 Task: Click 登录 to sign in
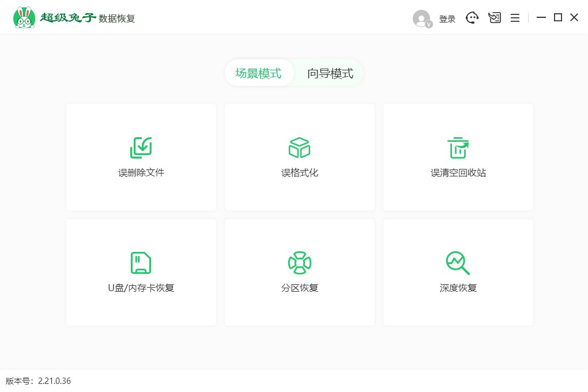(447, 18)
